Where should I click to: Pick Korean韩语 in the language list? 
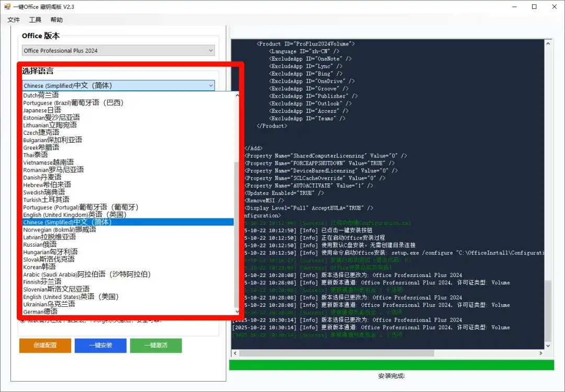(40, 267)
